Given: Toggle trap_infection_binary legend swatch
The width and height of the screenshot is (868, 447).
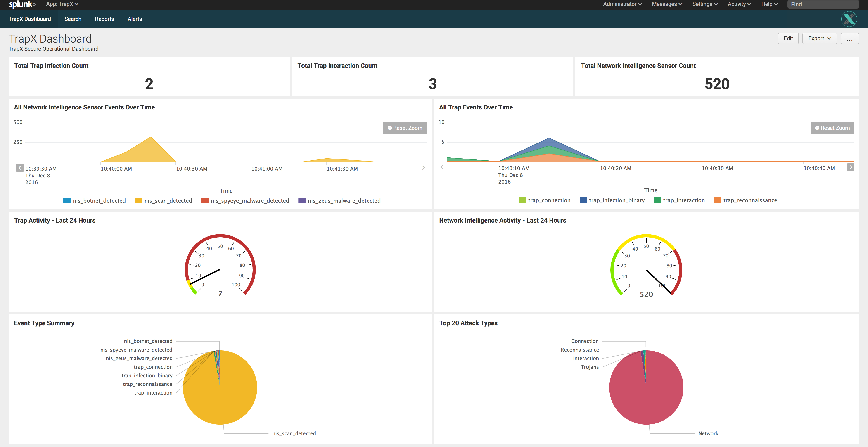Looking at the screenshot, I should point(583,200).
